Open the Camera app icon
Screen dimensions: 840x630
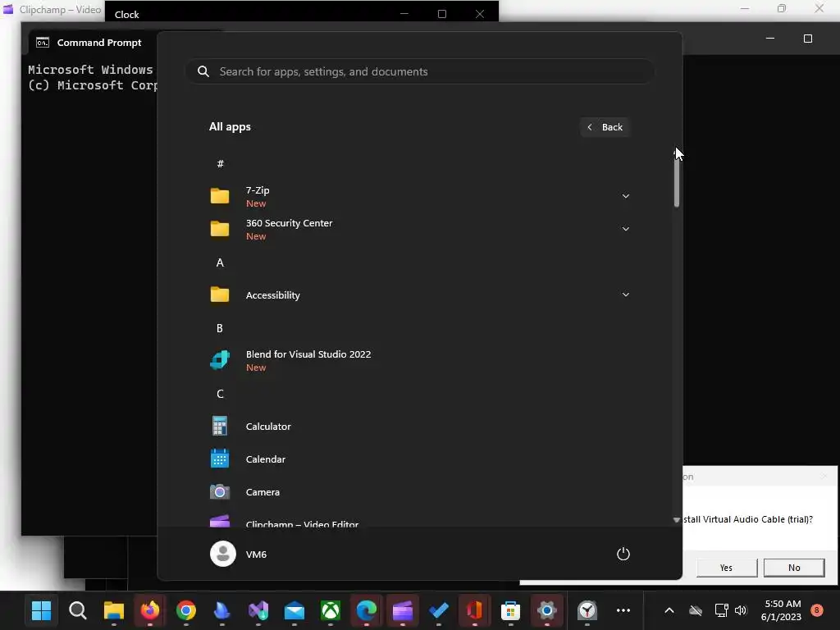pos(220,492)
